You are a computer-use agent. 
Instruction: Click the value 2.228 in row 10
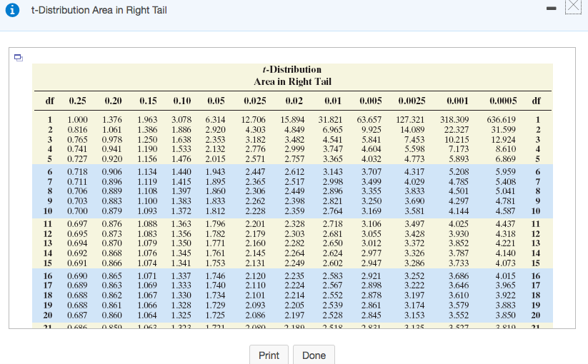coord(255,212)
